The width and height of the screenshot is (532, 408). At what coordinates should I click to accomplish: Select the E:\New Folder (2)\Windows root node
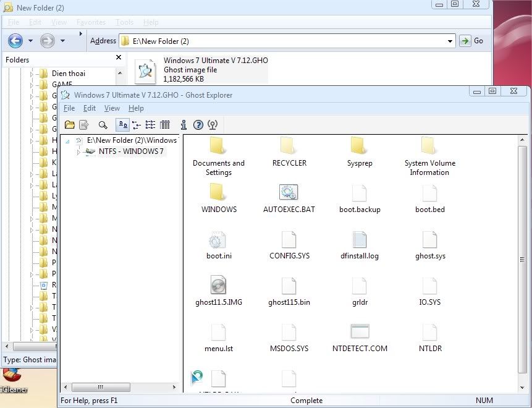pos(132,140)
